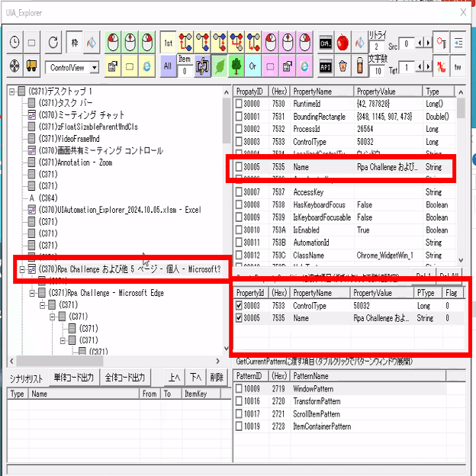Click the リトライ retry count field
476x476 pixels.
376,46
